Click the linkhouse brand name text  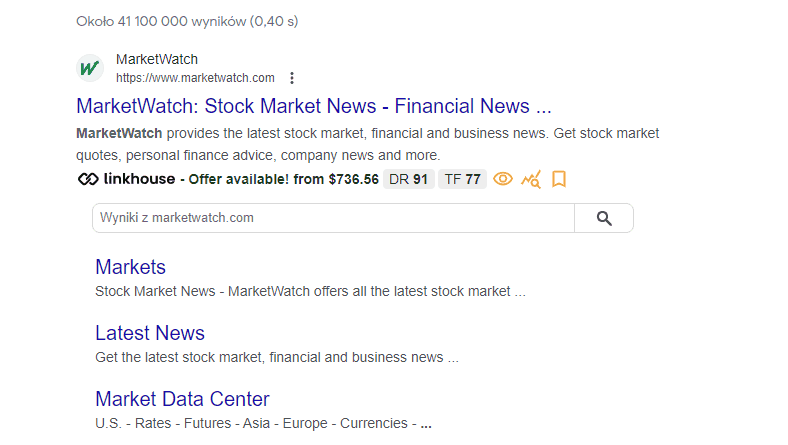(139, 179)
